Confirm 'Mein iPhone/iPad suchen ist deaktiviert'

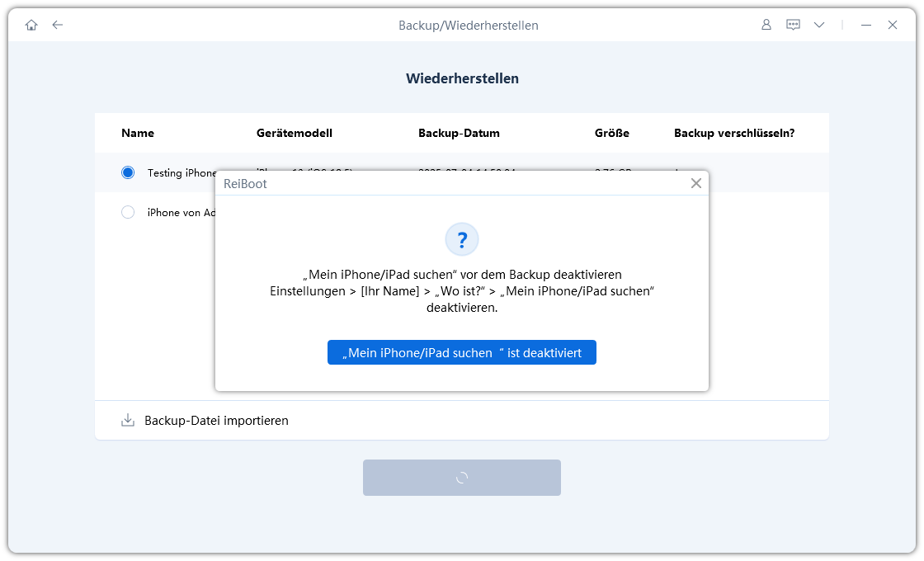pos(461,352)
